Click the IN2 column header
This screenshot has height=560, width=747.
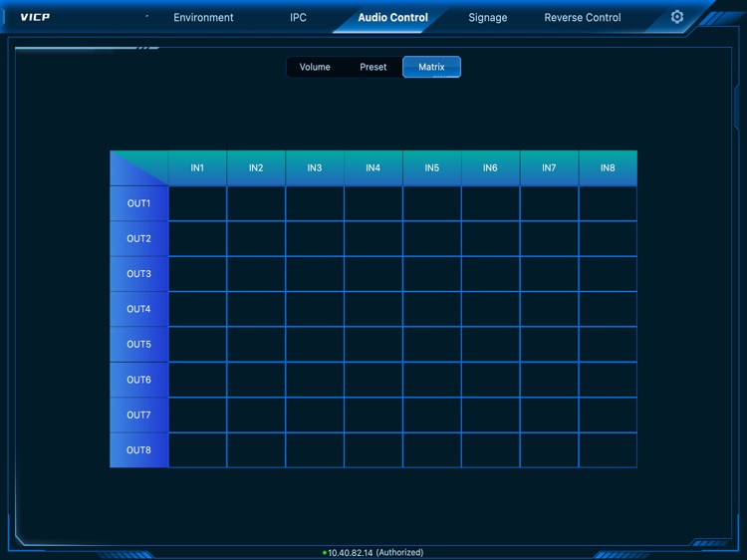pyautogui.click(x=256, y=167)
